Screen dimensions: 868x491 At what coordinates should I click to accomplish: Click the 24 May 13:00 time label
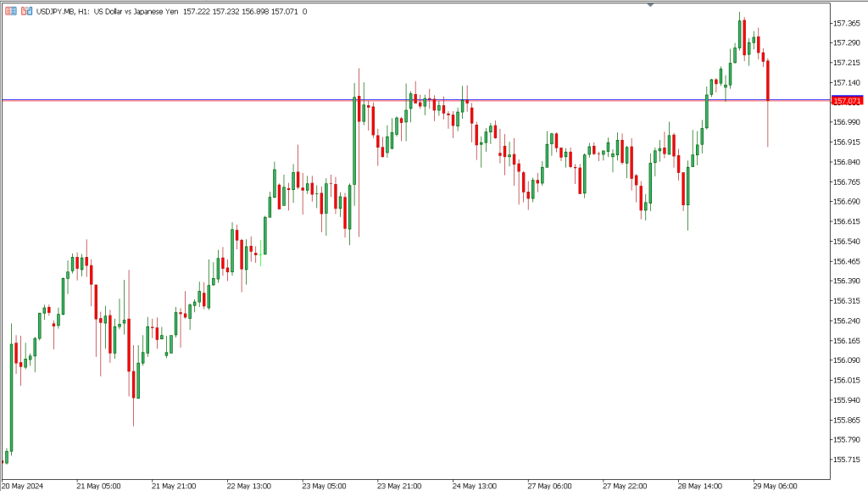click(x=475, y=486)
